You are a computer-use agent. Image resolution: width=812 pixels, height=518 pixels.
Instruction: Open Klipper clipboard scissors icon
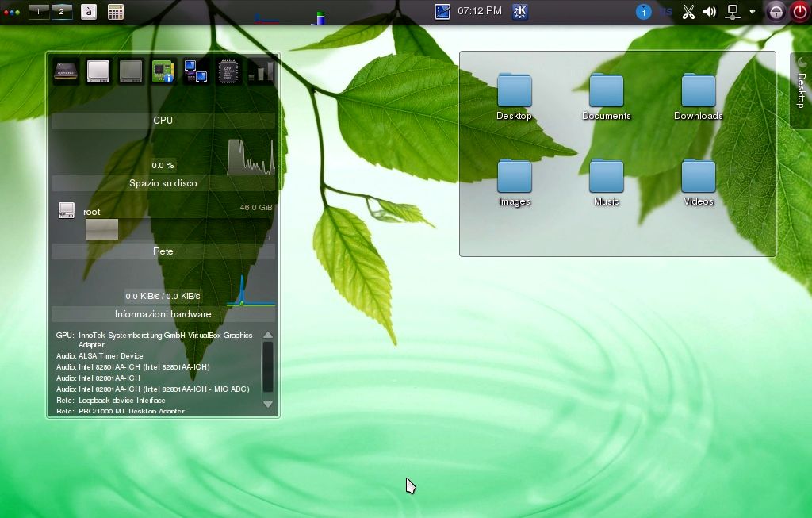(x=688, y=12)
